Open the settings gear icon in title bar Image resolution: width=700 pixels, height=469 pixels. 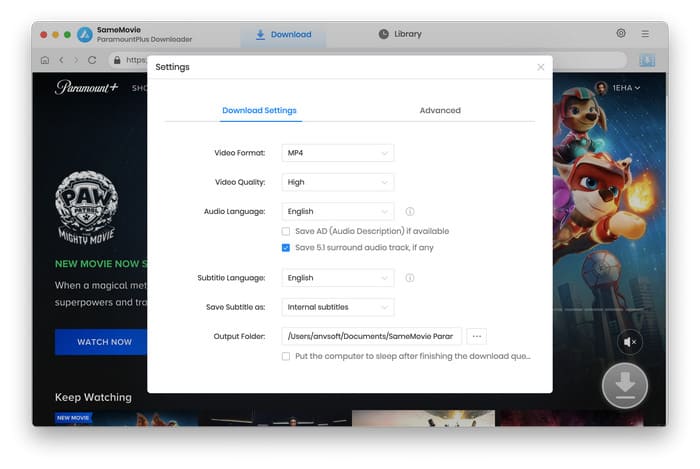[x=621, y=33]
